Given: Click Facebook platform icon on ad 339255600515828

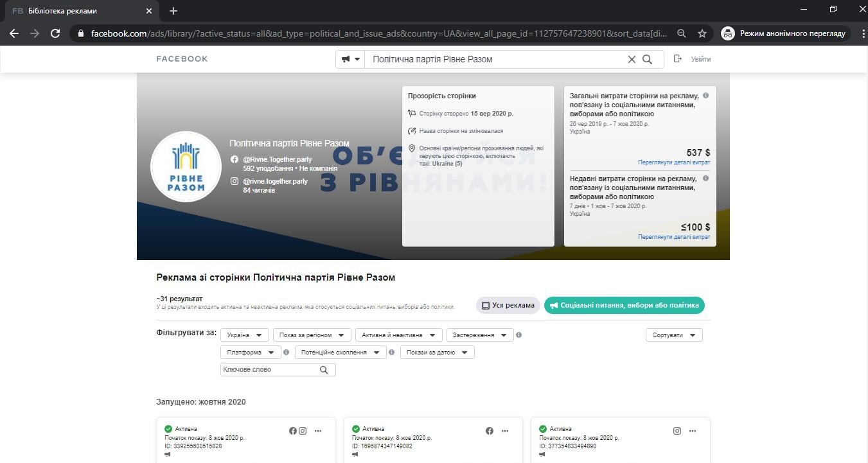Looking at the screenshot, I should point(293,431).
